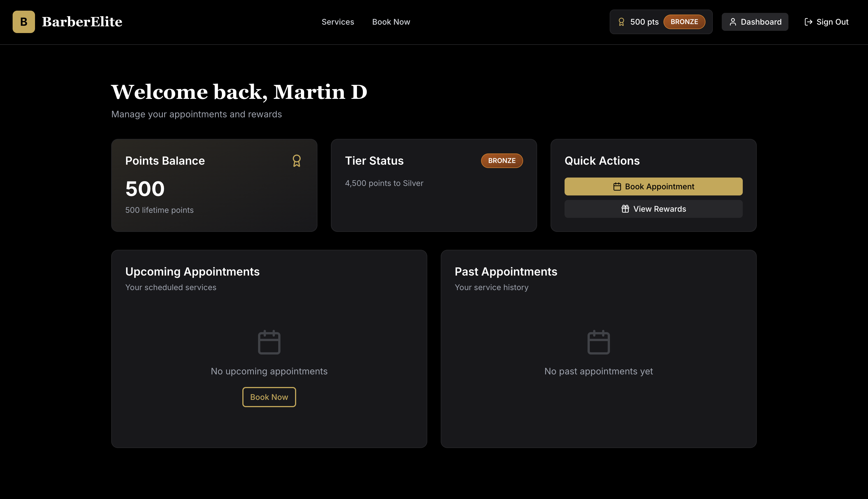Click the gold B logo square of BarberElite
This screenshot has width=868, height=499.
pyautogui.click(x=23, y=22)
